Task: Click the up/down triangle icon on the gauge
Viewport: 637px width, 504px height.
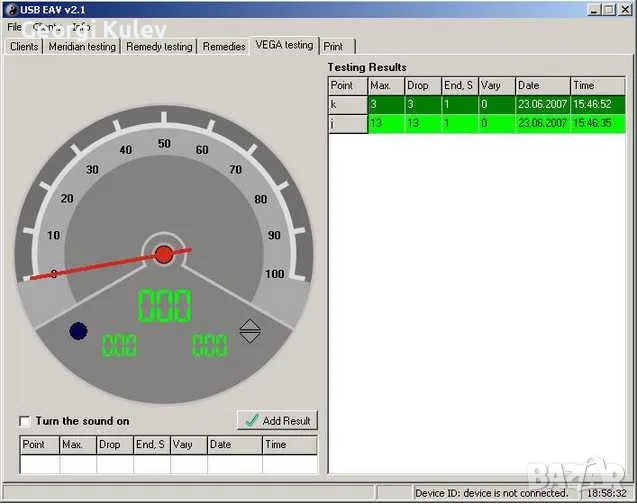Action: [x=250, y=331]
